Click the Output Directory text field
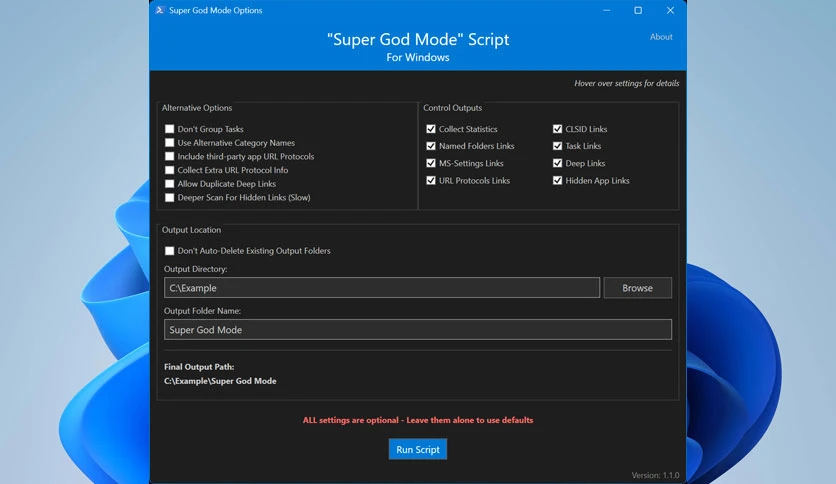836x484 pixels. pos(382,288)
